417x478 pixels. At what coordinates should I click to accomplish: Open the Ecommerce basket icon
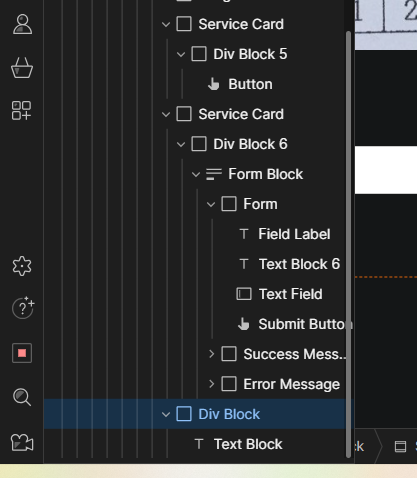[x=22, y=68]
